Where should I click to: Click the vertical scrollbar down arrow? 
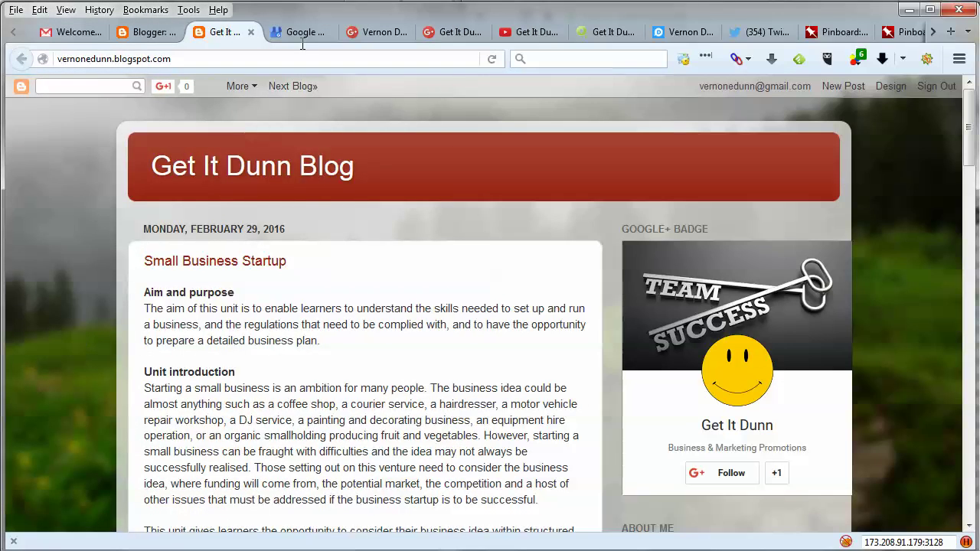coord(970,527)
